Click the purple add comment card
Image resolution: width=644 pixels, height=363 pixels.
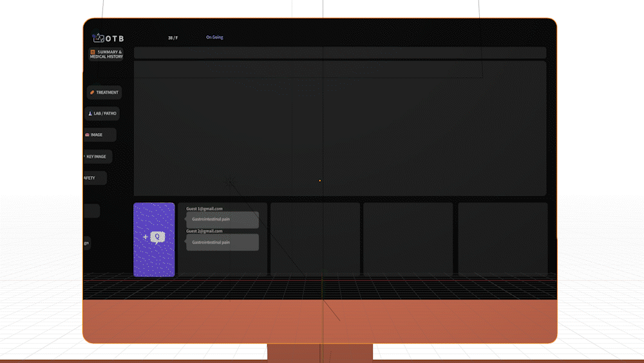(154, 240)
